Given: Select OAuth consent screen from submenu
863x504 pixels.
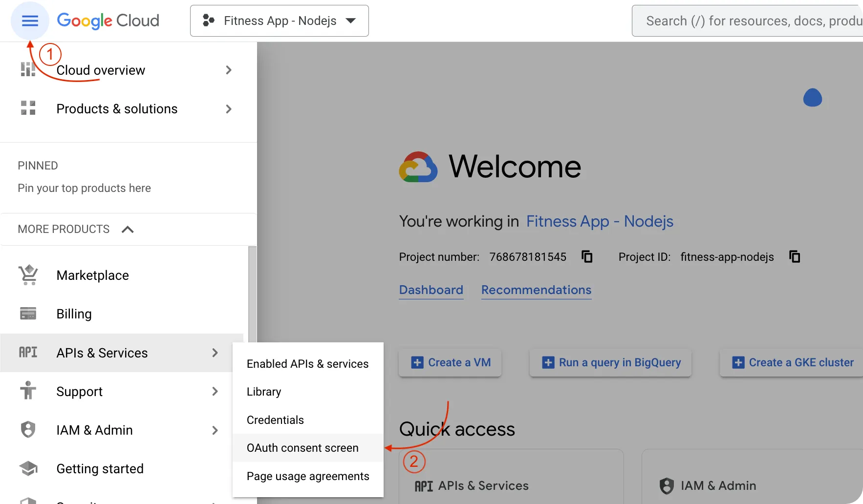Looking at the screenshot, I should pyautogui.click(x=308, y=448).
